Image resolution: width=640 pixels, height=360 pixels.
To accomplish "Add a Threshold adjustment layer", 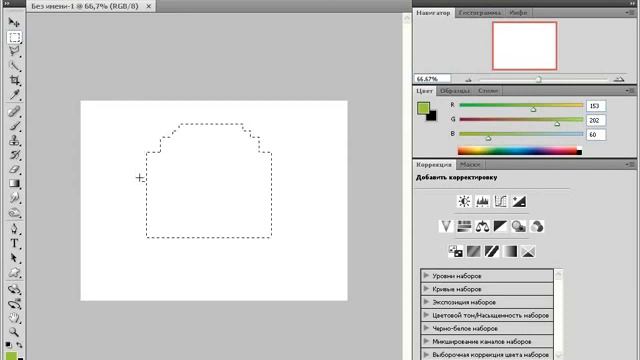I will coord(492,251).
